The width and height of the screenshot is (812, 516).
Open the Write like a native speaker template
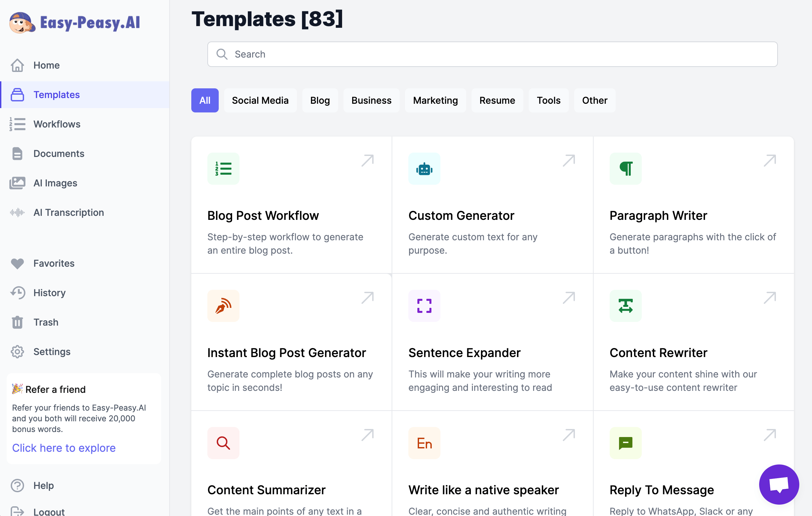(x=483, y=490)
